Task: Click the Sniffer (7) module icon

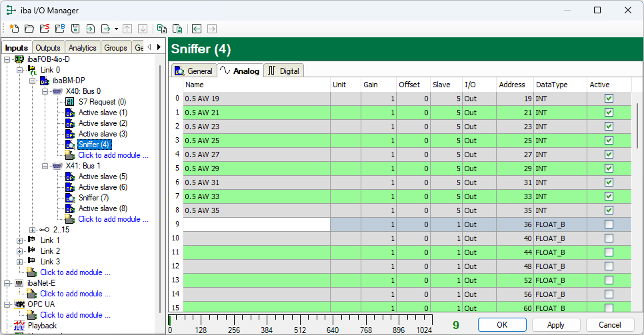Action: tap(70, 198)
